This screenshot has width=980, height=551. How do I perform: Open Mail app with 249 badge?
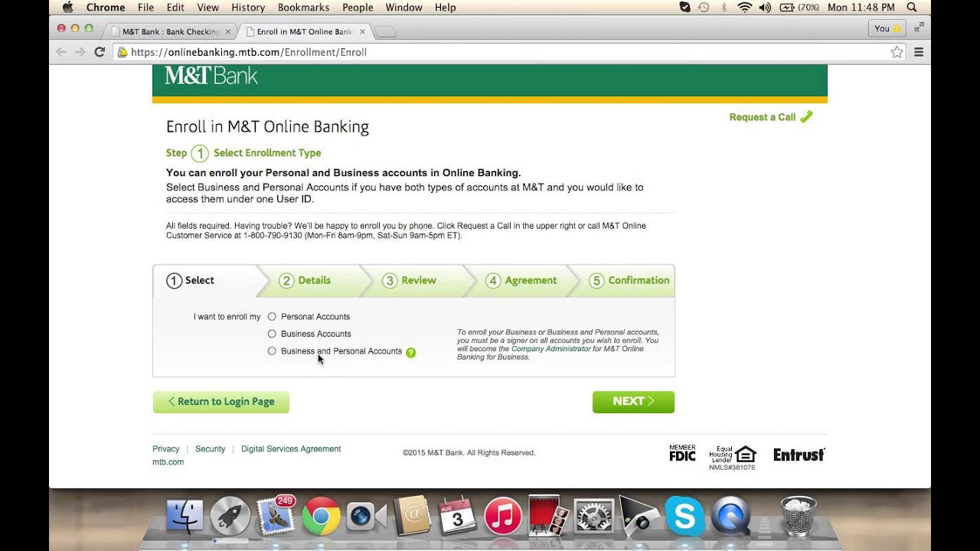[x=275, y=517]
